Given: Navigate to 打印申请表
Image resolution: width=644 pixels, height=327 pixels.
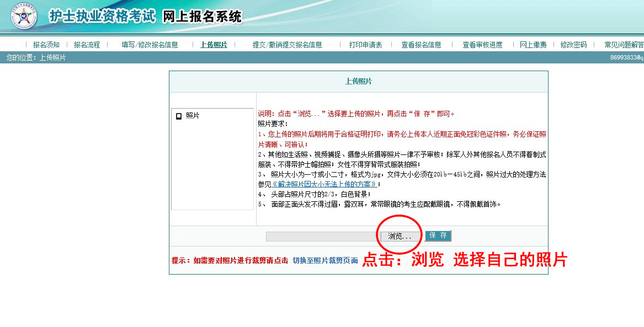Looking at the screenshot, I should tap(365, 45).
